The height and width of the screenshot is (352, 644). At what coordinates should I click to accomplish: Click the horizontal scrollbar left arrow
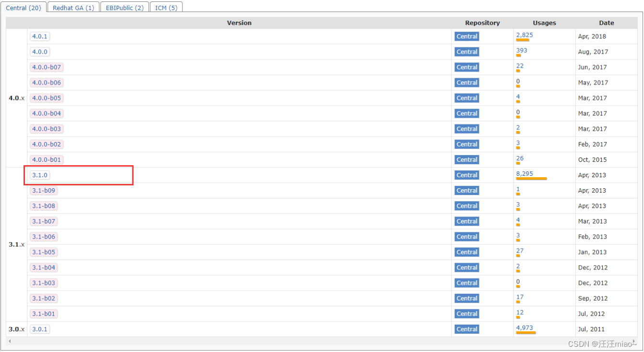[x=9, y=341]
